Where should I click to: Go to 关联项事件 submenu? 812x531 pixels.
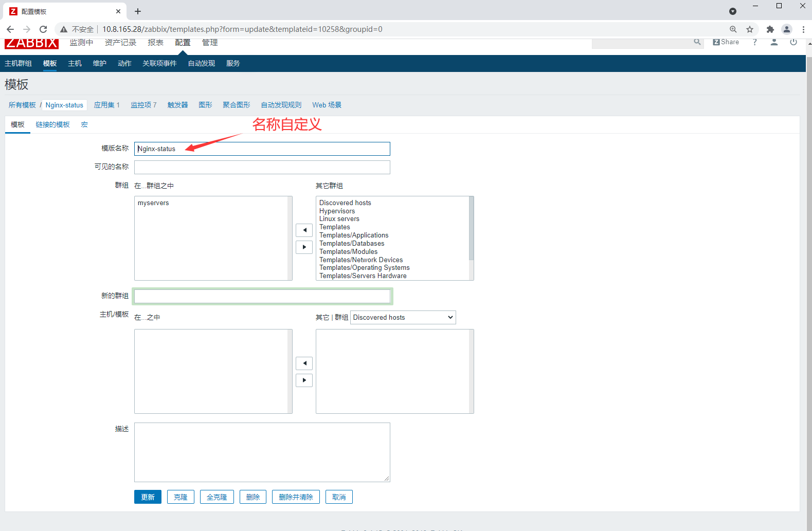click(159, 63)
